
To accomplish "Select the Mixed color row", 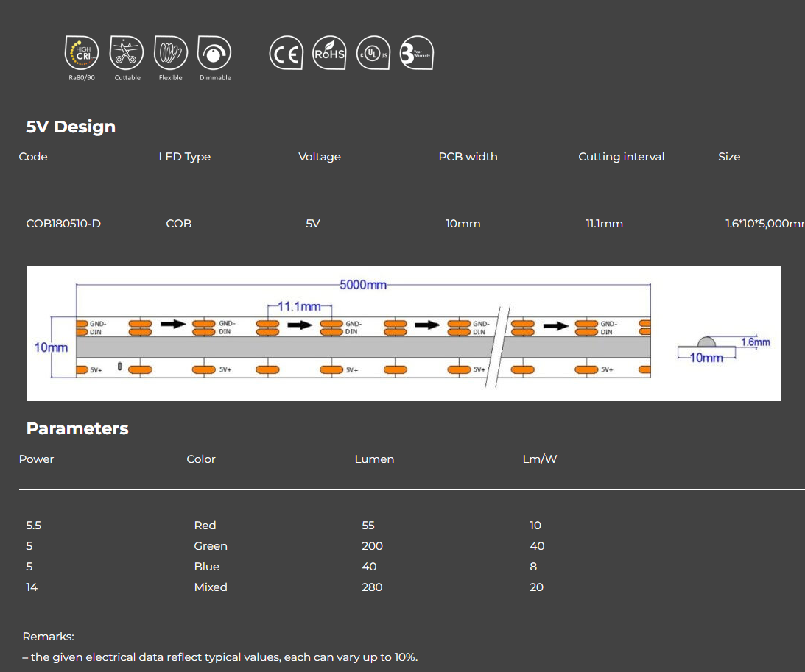I will (x=211, y=587).
